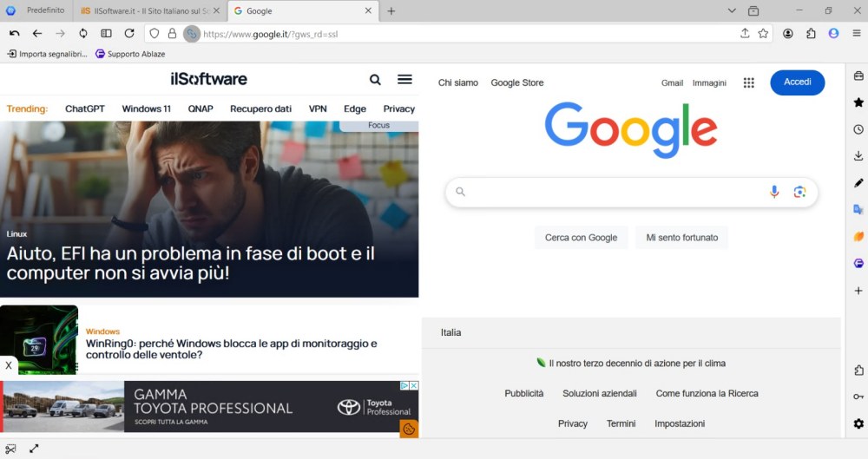Open the translate panel in sidebar

point(858,209)
